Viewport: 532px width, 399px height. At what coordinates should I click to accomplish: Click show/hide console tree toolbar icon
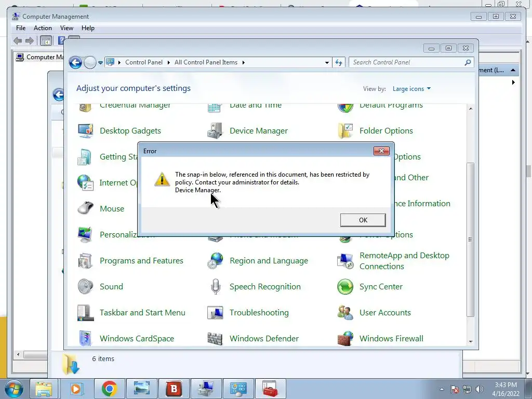click(x=46, y=41)
